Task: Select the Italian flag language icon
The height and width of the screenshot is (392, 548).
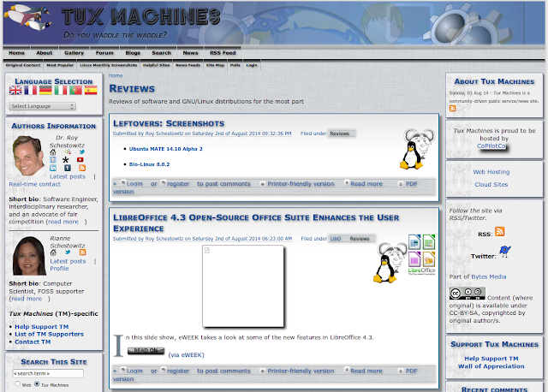Action: pos(61,91)
